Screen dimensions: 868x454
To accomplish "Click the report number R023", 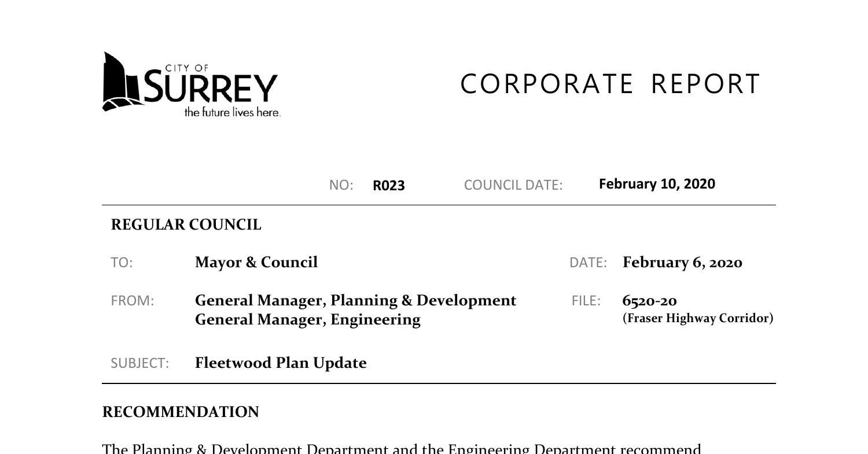I will 388,186.
